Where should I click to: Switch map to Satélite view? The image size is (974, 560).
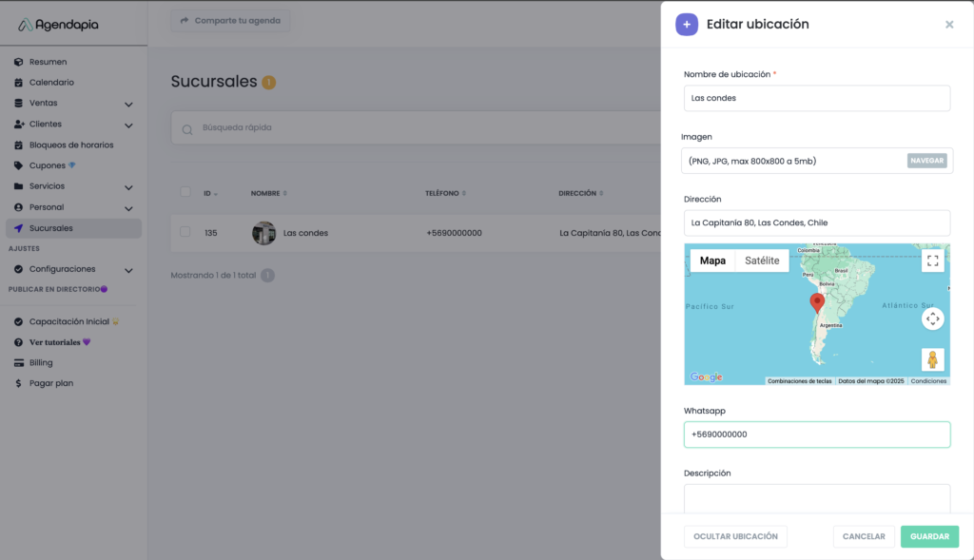(x=762, y=261)
